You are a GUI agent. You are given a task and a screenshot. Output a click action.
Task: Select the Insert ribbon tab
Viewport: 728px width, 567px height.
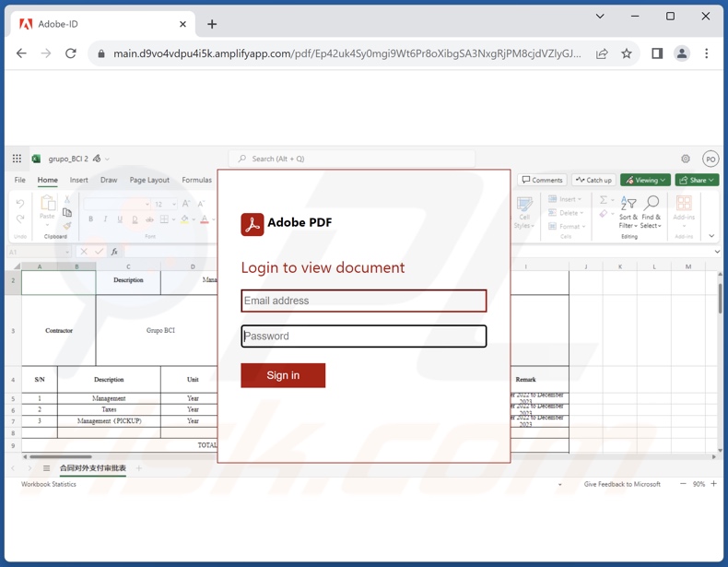click(x=78, y=180)
